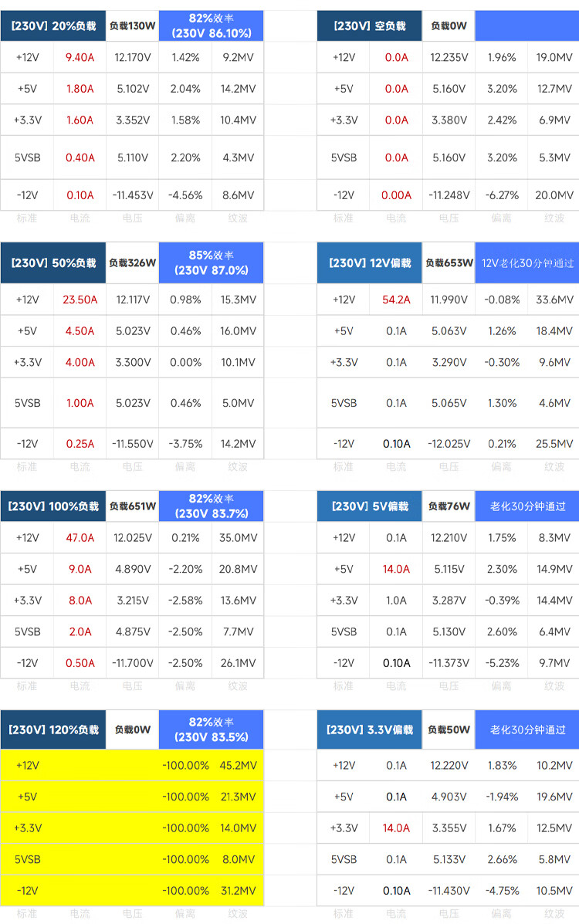
Task: Click the 12V老化30分钟通过 label
Action: coord(527,262)
